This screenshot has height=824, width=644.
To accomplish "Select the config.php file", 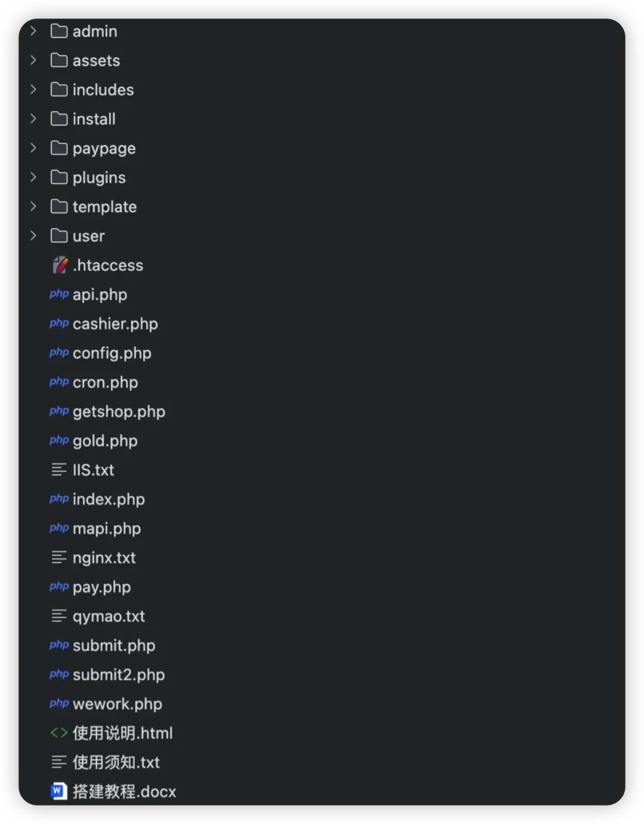I will click(x=112, y=353).
